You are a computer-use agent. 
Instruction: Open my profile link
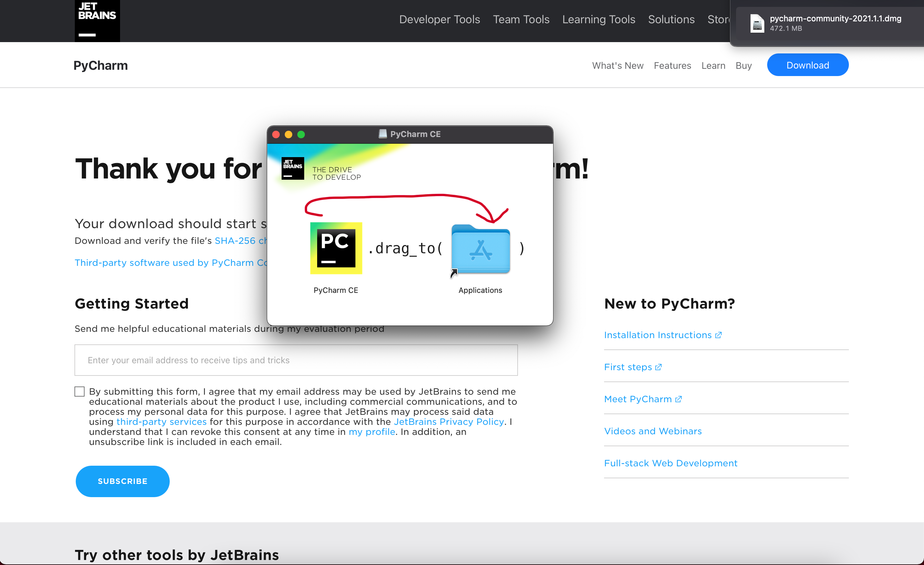371,432
